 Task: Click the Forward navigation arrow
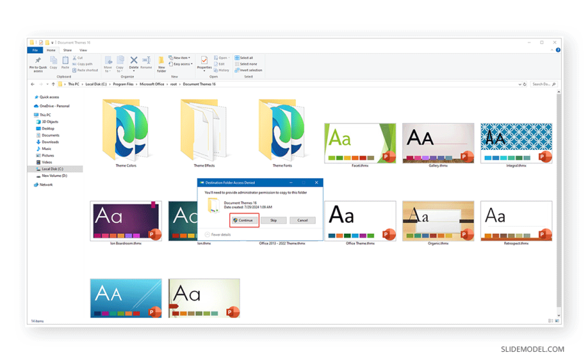41,84
